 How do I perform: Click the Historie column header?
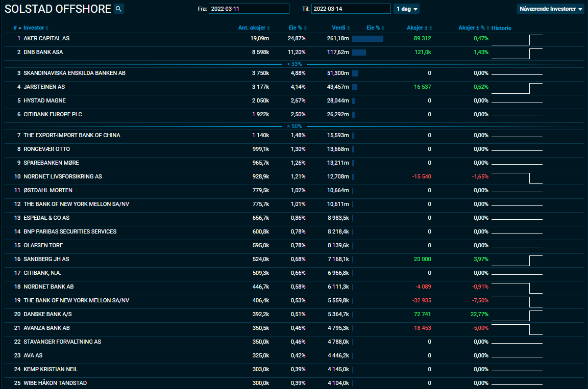(x=501, y=28)
